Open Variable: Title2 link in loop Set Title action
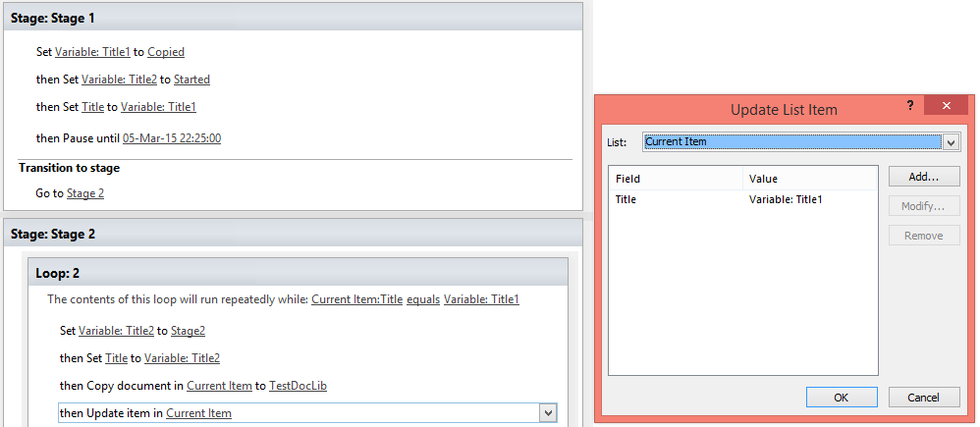Viewport: 980px width, 427px height. coord(182,358)
